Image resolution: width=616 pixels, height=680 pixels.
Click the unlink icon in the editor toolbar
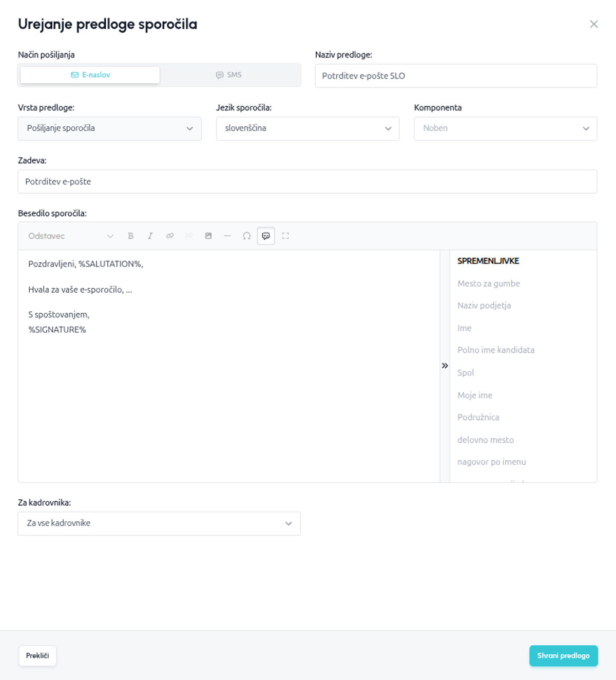189,236
